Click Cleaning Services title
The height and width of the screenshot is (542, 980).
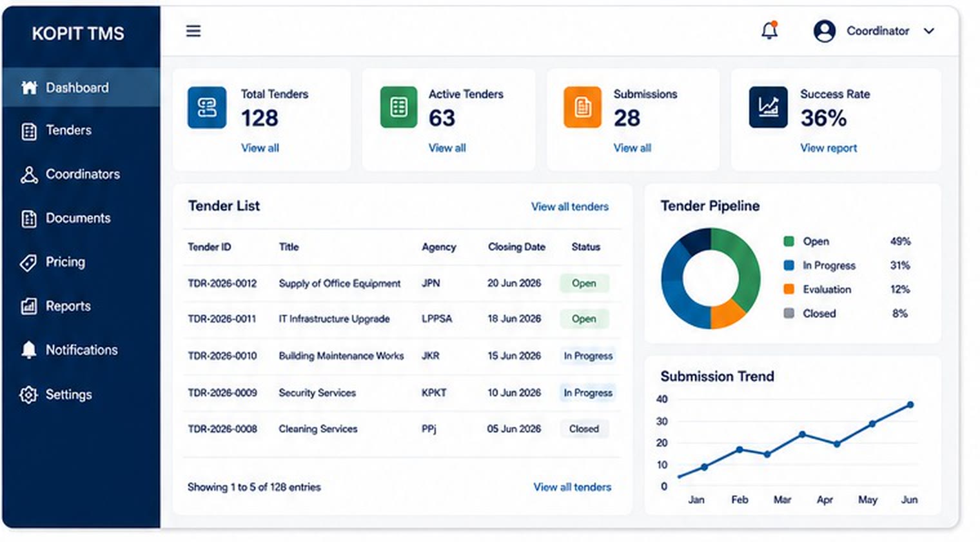point(318,428)
